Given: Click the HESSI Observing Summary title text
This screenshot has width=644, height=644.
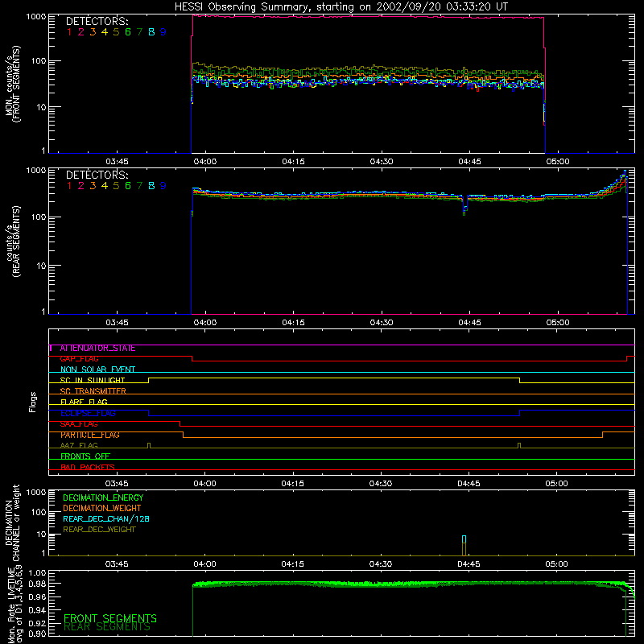Looking at the screenshot, I should pos(341,7).
